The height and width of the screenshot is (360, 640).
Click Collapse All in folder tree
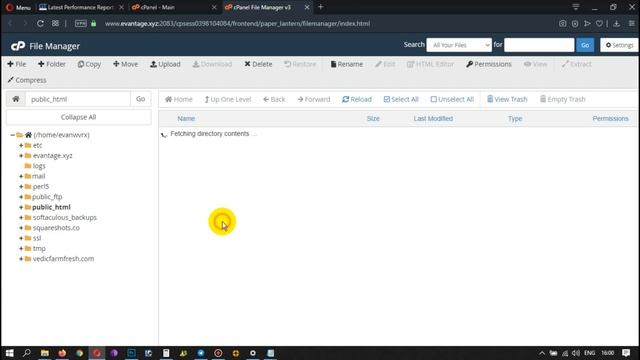(78, 117)
